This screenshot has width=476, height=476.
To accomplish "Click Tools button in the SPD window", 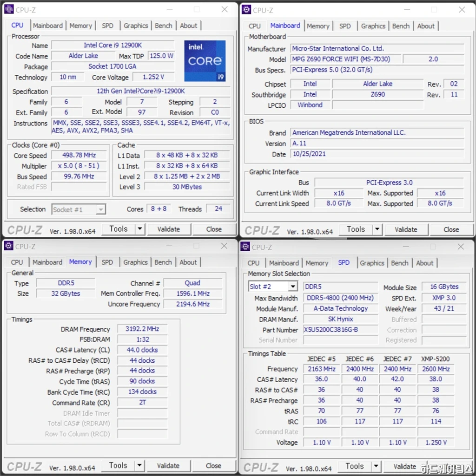I will coord(355,466).
